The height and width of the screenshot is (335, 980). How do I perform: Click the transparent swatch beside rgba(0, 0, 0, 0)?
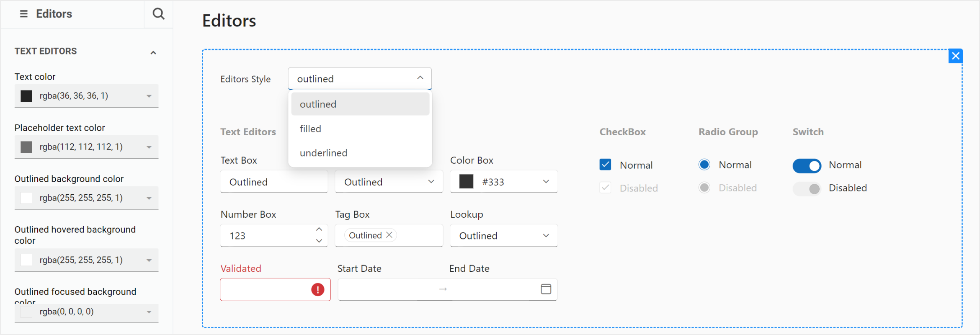click(26, 312)
